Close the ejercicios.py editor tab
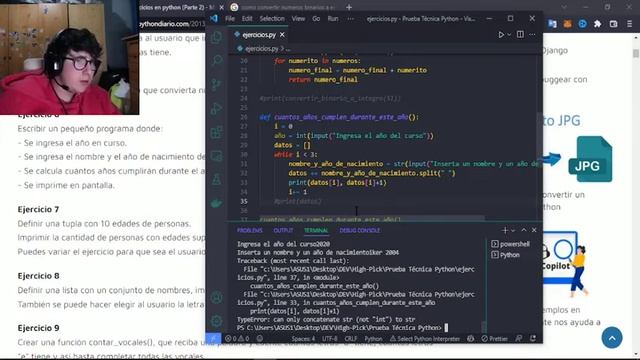 point(282,35)
